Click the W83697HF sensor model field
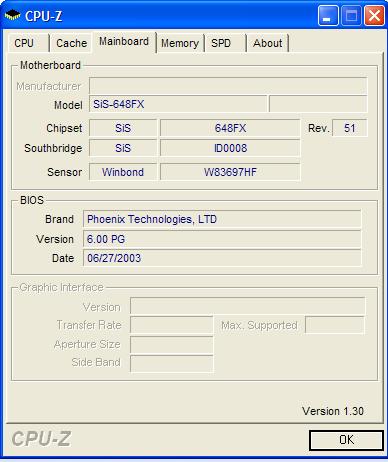Screen dimensions: 388x462 coord(230,172)
